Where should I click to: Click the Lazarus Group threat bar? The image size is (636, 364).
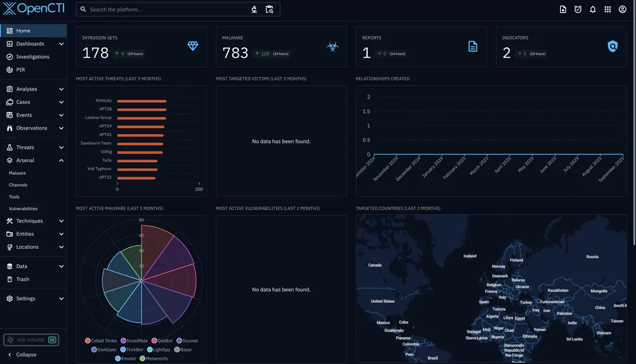[x=142, y=118]
